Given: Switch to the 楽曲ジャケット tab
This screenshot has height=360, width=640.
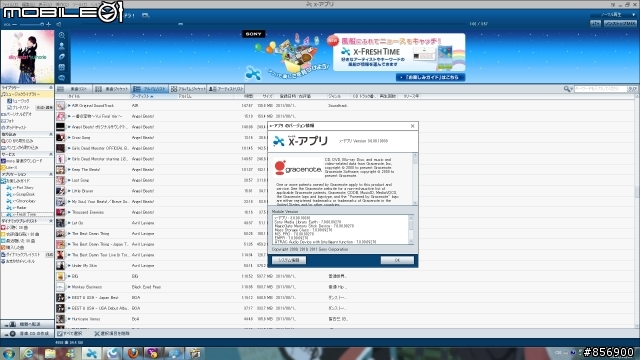Looking at the screenshot, I should (111, 89).
